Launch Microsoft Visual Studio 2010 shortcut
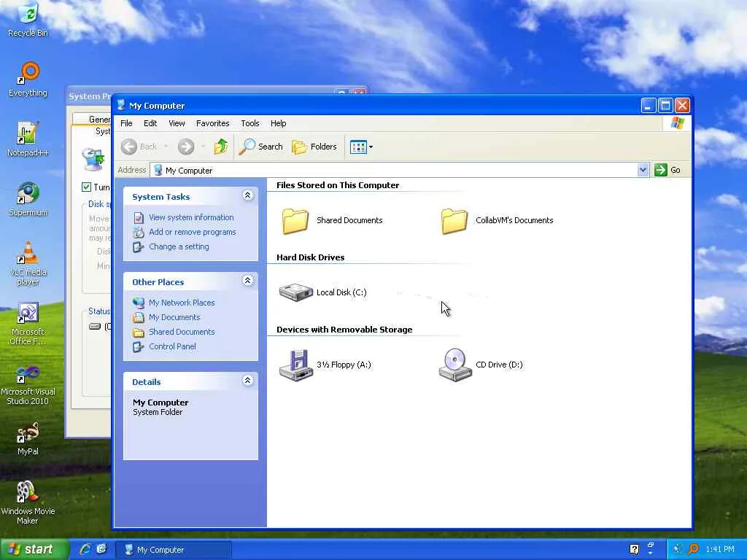Image resolution: width=747 pixels, height=560 pixels. (x=28, y=384)
